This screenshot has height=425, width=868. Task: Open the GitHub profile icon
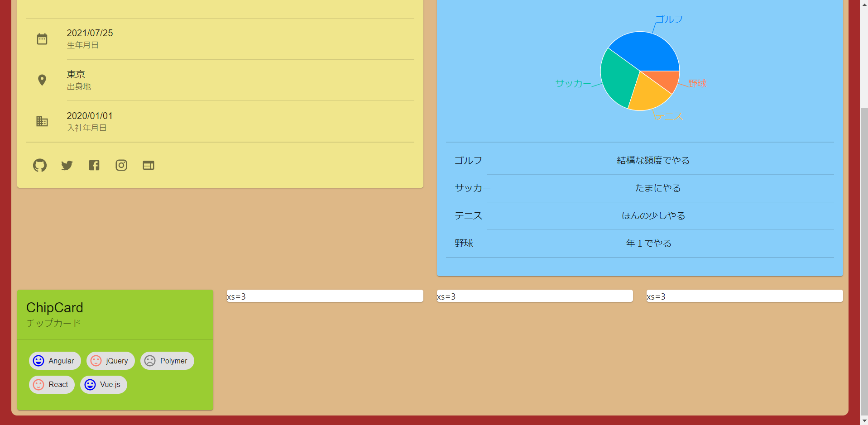click(39, 165)
